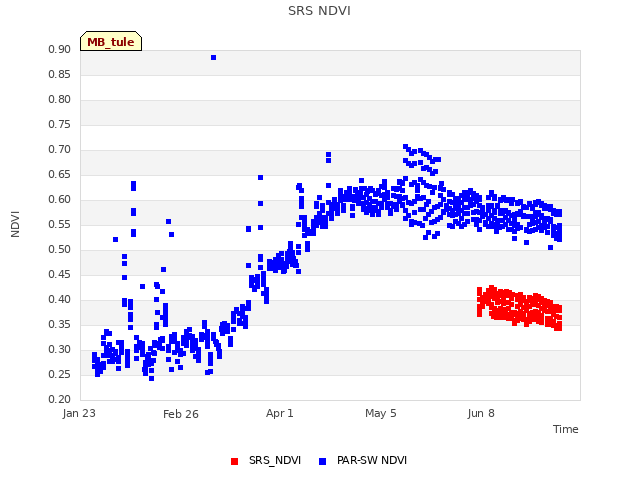This screenshot has height=480, width=640.
Task: Click the 0.40 y-axis tick label
Action: click(59, 300)
